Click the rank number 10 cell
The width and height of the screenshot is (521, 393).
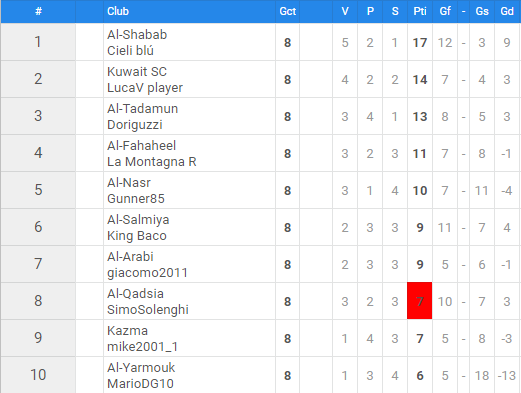[38, 375]
